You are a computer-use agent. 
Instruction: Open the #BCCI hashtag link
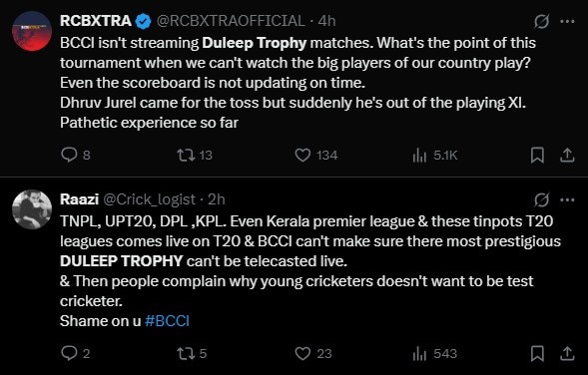tap(168, 321)
